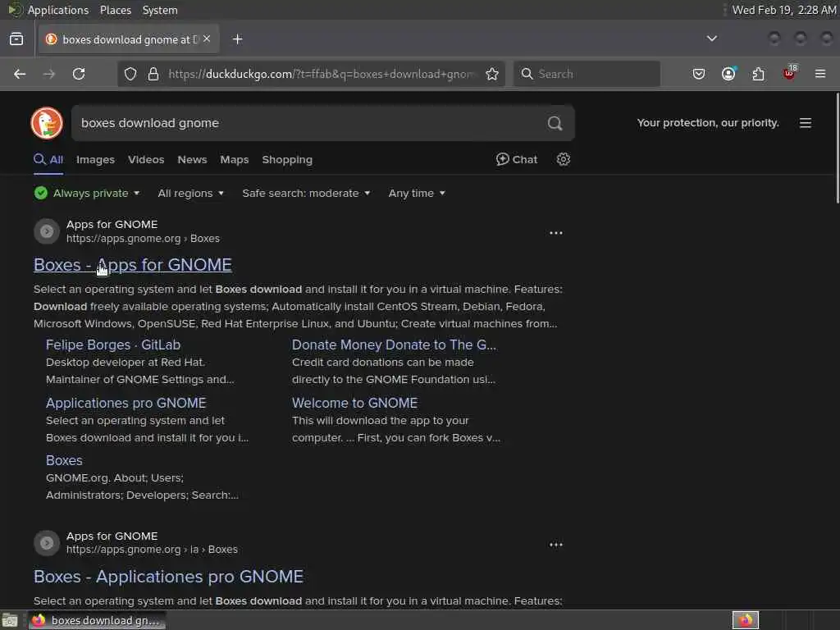
Task: Open a new tab with plus icon
Action: [238, 39]
